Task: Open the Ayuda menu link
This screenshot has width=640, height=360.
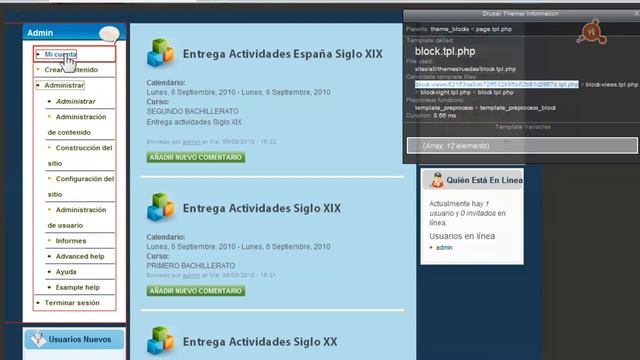Action: coord(66,272)
